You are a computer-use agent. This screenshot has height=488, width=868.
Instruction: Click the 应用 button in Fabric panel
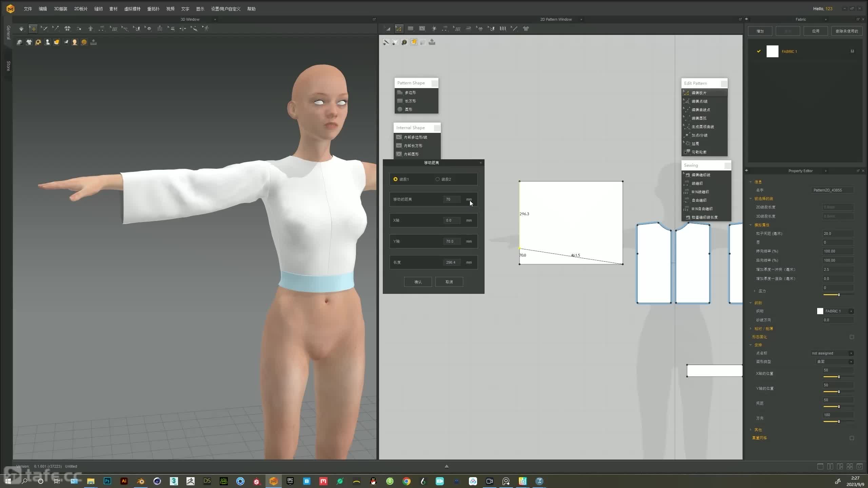(816, 31)
